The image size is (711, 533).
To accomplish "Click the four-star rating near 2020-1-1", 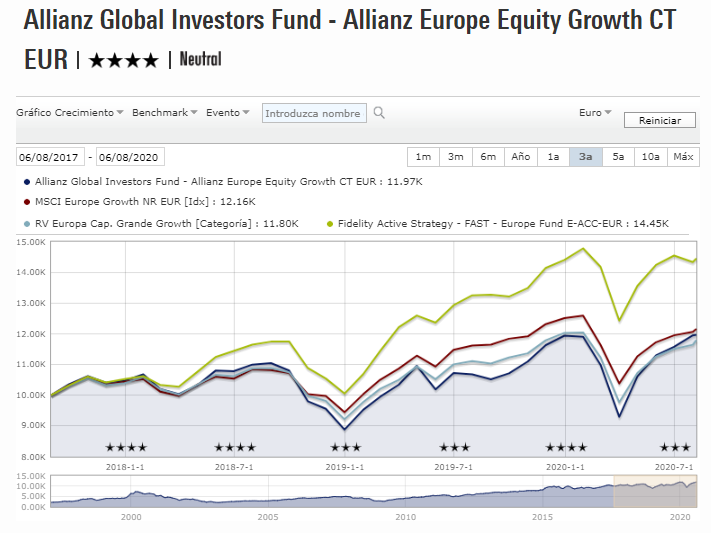I will (566, 447).
